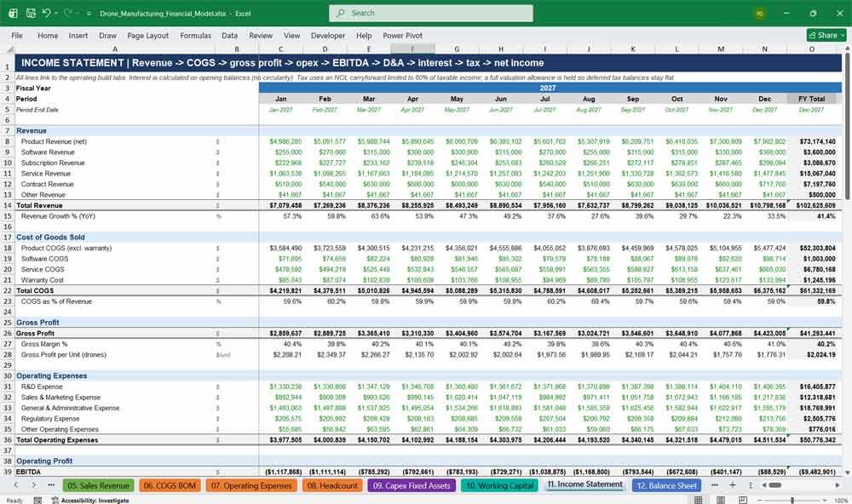The width and height of the screenshot is (852, 504).
Task: Open the Home ribbon tab
Action: click(x=47, y=35)
